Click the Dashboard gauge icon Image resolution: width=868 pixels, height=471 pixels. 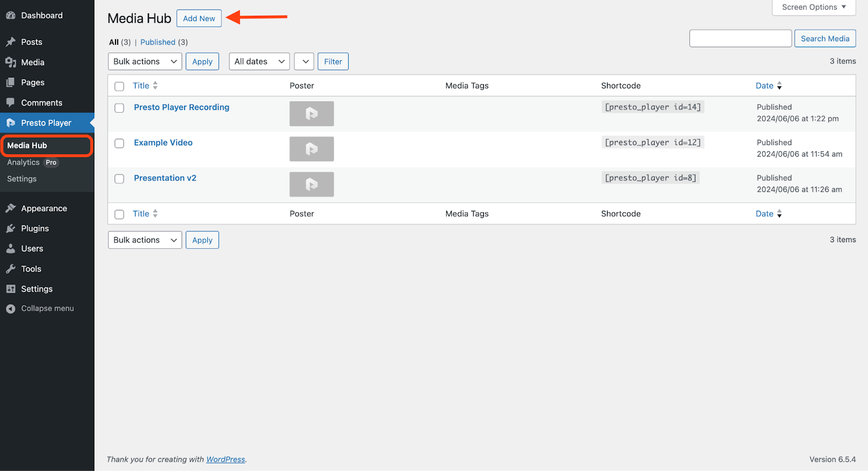point(10,16)
